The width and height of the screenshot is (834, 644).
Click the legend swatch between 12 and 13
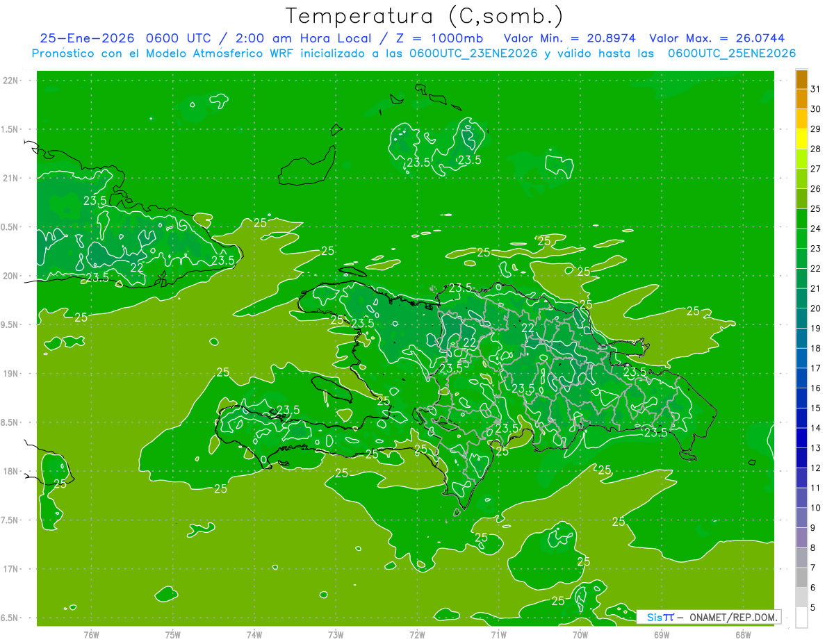(801, 458)
